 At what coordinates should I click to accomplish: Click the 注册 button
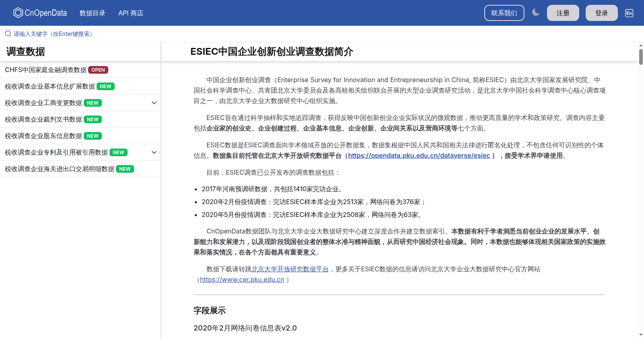[x=563, y=13]
